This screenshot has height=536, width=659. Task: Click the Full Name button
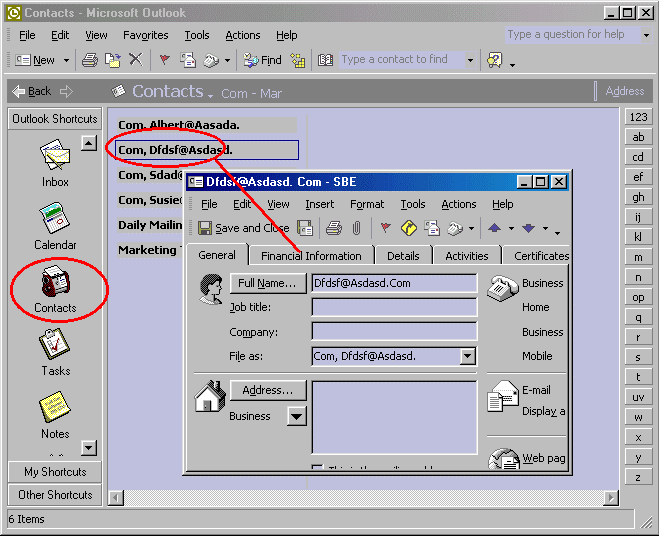(267, 283)
